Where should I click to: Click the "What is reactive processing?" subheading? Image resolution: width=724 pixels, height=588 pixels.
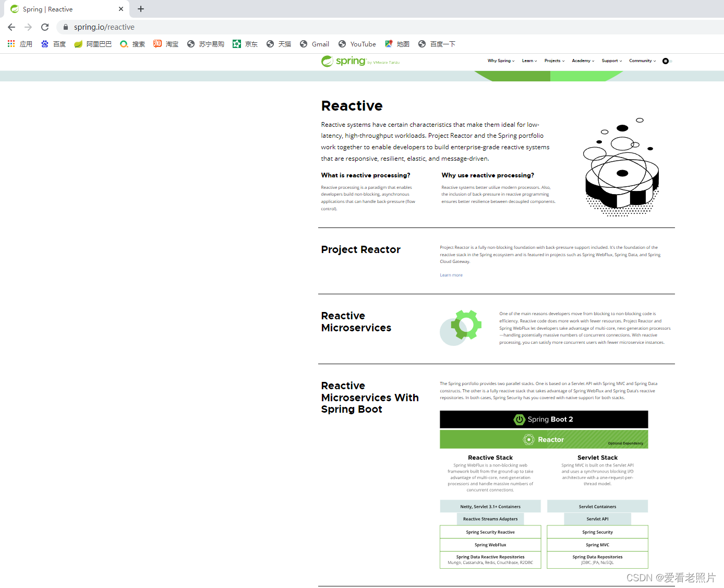click(x=366, y=175)
